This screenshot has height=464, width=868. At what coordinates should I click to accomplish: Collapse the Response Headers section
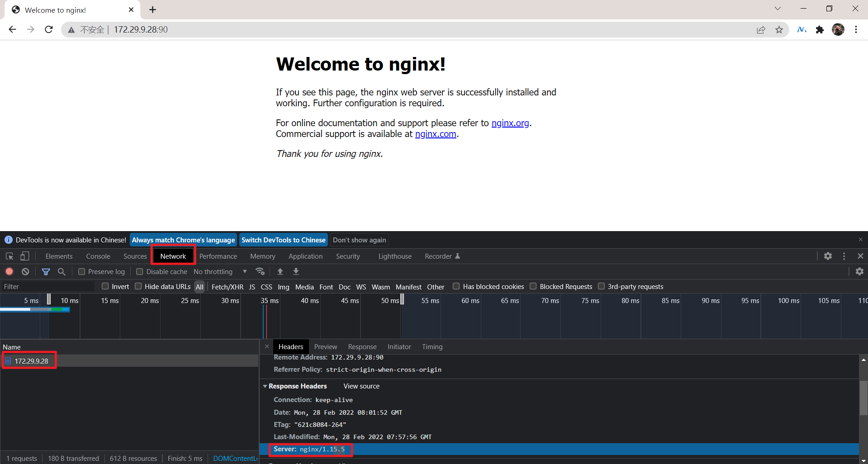pyautogui.click(x=265, y=386)
